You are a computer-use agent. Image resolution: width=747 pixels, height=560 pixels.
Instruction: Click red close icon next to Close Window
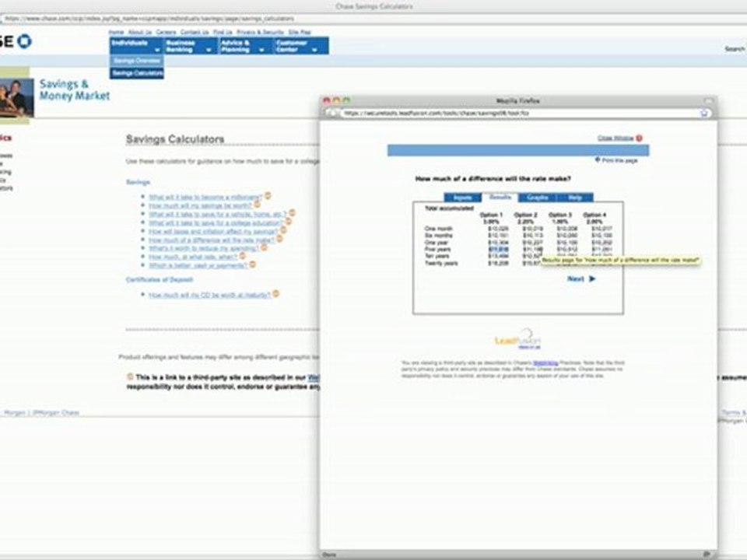(640, 138)
